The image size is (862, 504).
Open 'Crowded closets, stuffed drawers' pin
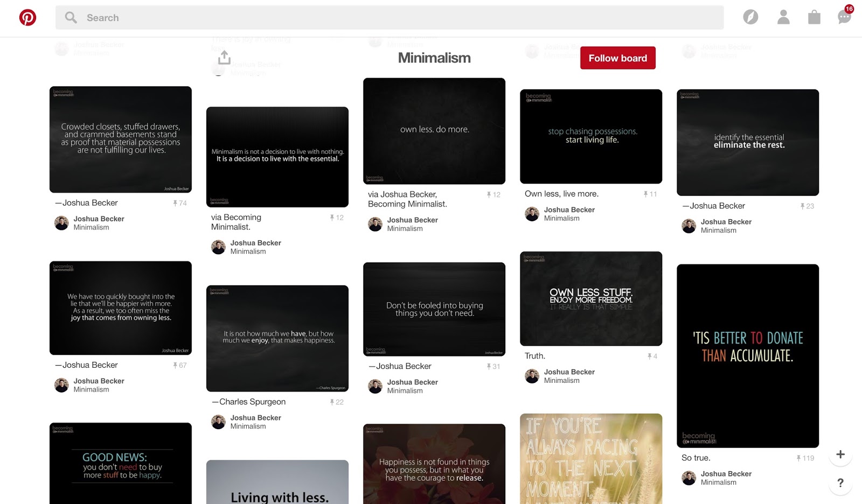(121, 139)
